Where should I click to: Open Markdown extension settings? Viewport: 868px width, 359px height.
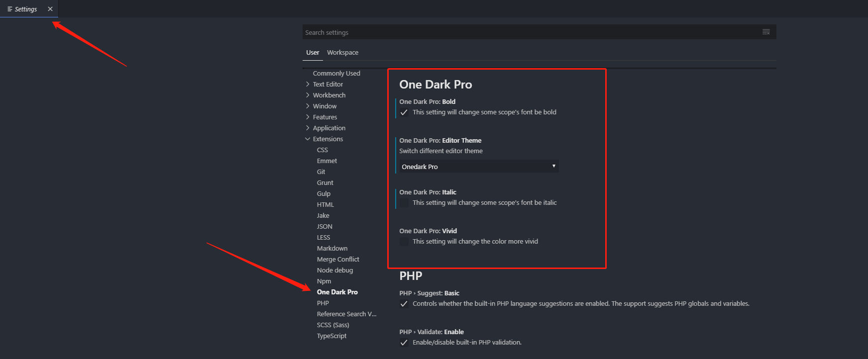coord(332,248)
